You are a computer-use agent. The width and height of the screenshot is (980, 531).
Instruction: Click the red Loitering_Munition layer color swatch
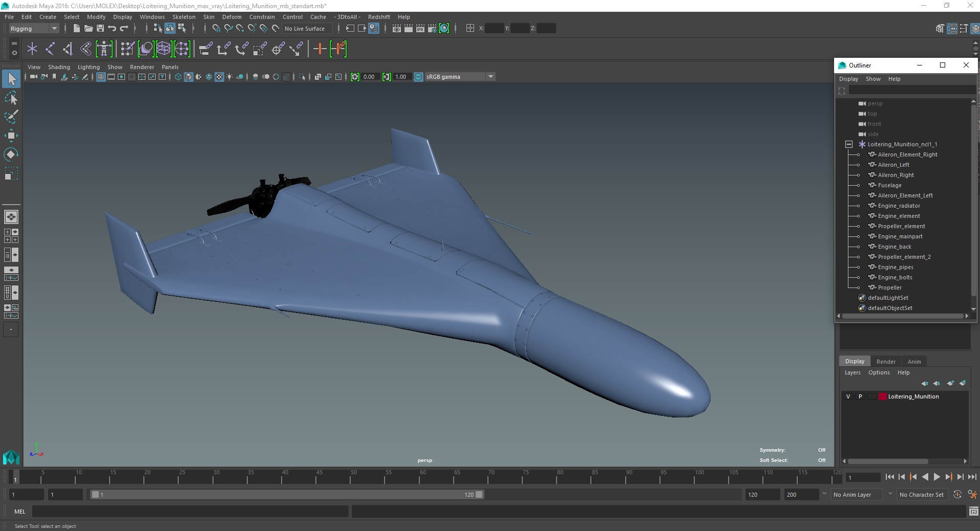click(x=882, y=396)
